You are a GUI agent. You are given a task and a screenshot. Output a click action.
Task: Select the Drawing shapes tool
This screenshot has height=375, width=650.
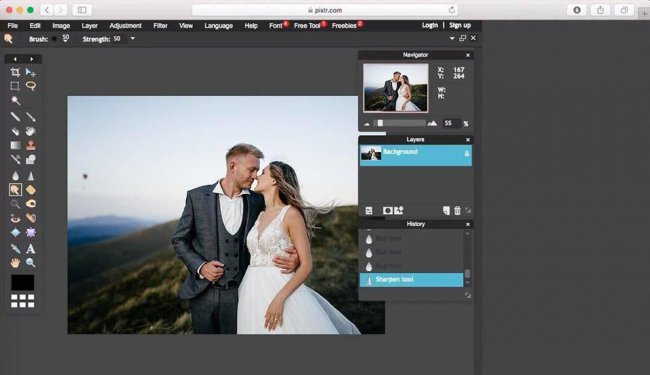point(31,159)
